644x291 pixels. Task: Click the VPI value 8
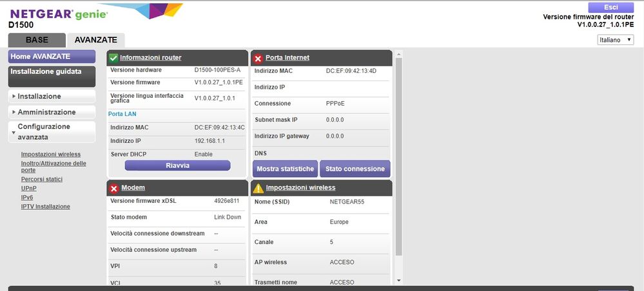(x=215, y=267)
